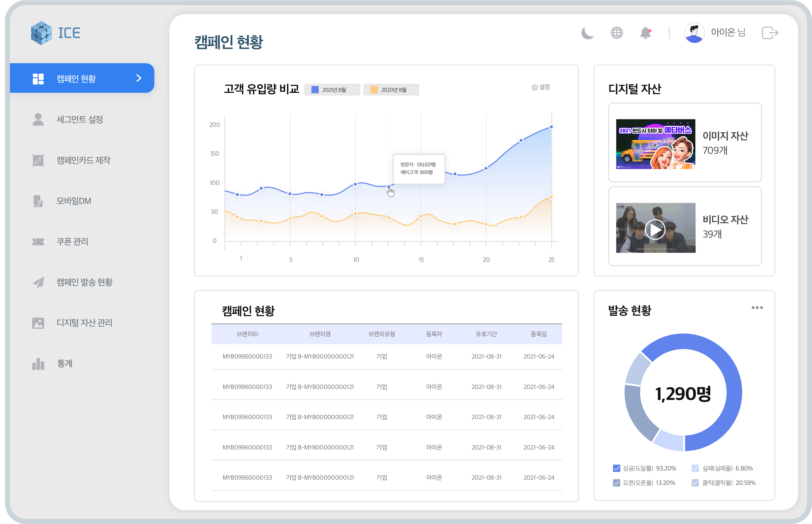Viewport: 812px width, 524px height.
Task: Click 아이온 님 username
Action: click(728, 33)
